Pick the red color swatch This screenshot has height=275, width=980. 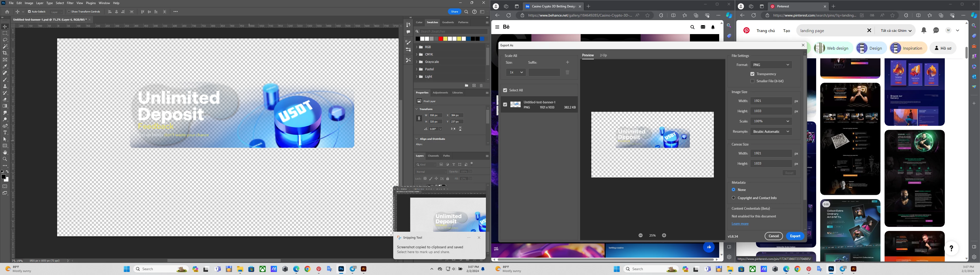coord(440,39)
